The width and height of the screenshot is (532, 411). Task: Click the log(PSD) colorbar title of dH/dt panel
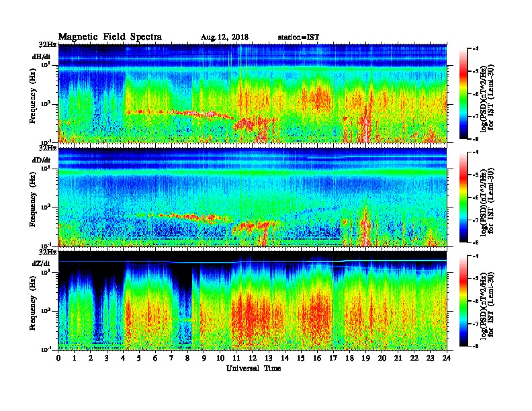click(488, 97)
